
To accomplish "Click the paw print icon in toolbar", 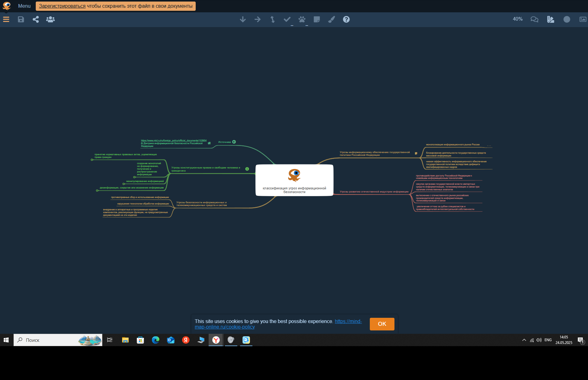I will (x=302, y=19).
